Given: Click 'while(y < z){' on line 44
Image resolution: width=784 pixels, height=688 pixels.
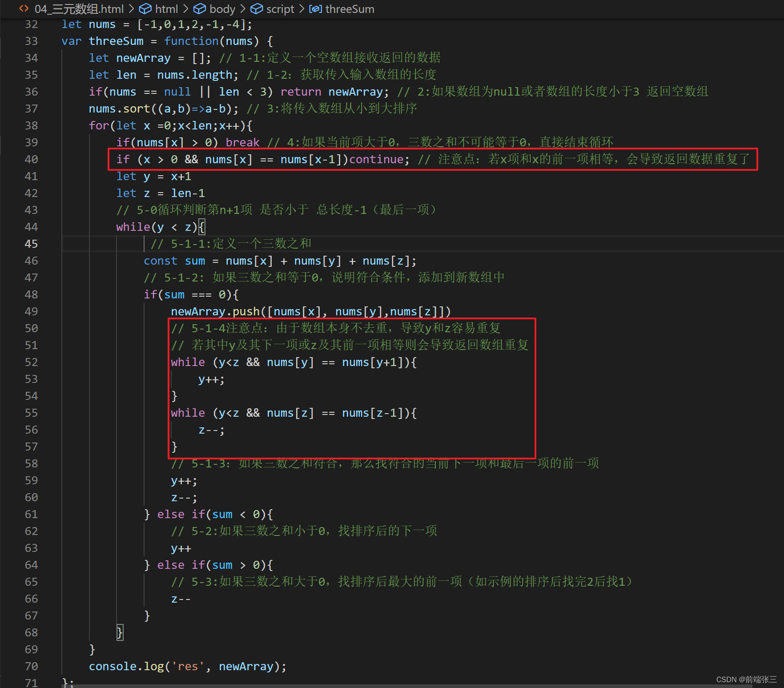Looking at the screenshot, I should [x=161, y=227].
